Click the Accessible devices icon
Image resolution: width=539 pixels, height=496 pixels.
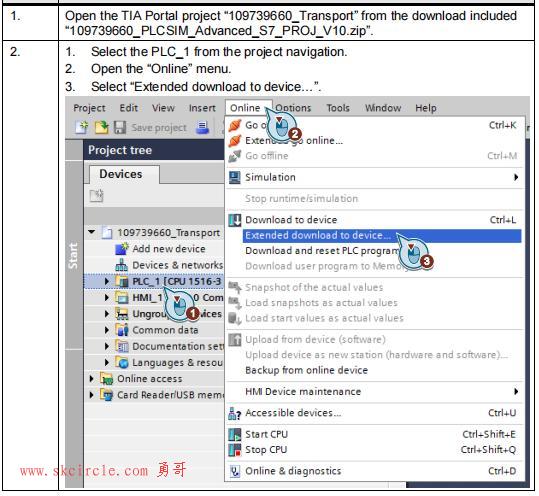[x=235, y=413]
